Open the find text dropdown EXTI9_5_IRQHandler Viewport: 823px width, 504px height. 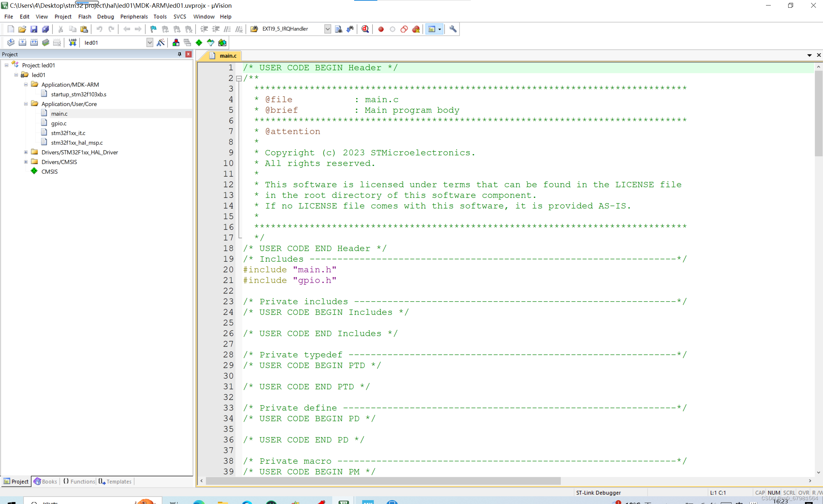[x=328, y=29]
